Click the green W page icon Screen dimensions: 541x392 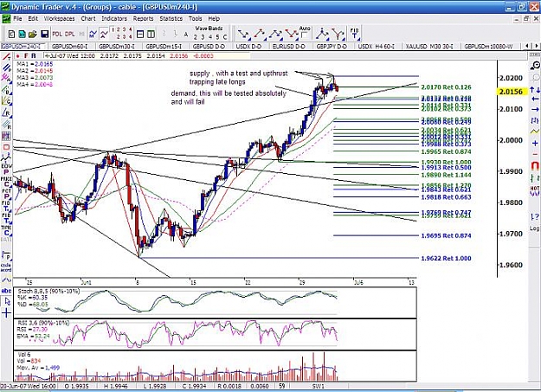point(22,34)
